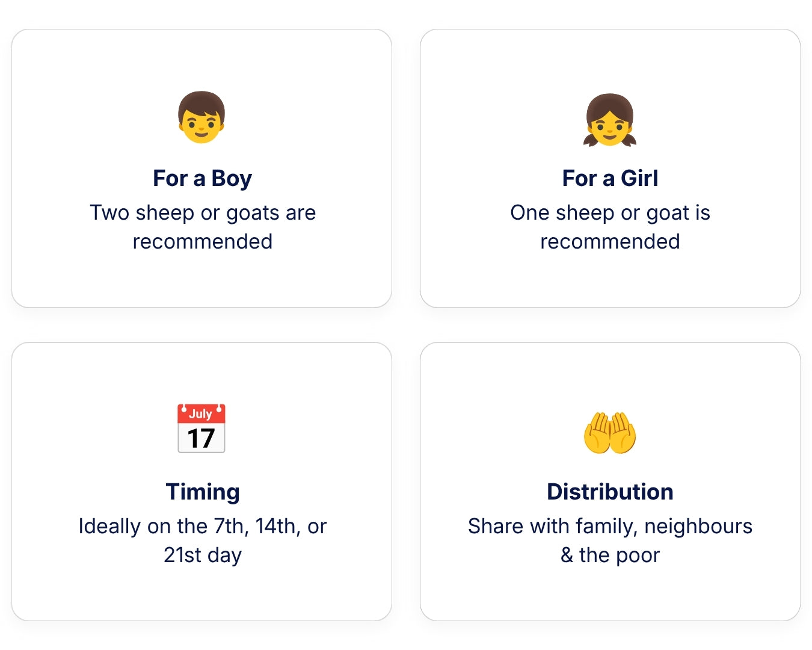Click '& the poor' text in Distribution card
812x650 pixels.
610,555
